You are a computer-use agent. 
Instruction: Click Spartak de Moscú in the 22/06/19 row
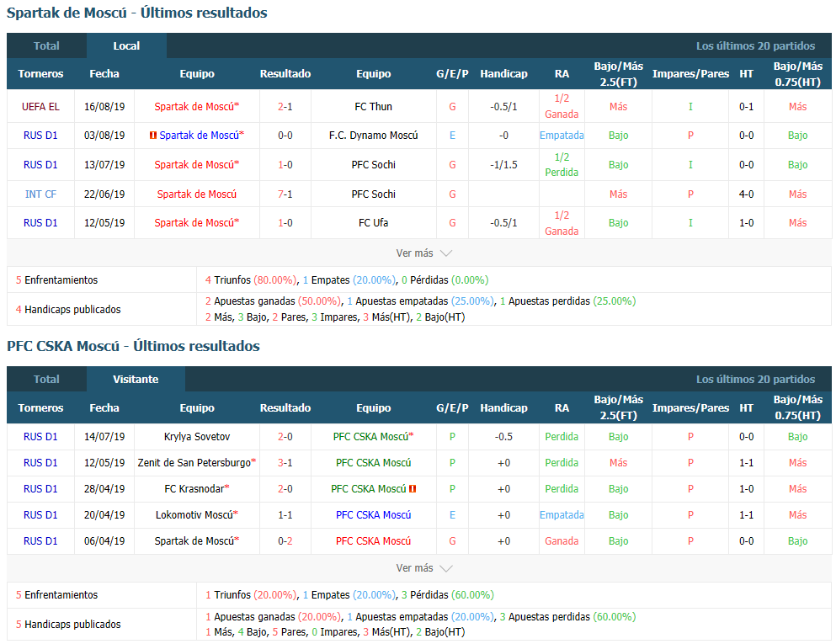(197, 194)
